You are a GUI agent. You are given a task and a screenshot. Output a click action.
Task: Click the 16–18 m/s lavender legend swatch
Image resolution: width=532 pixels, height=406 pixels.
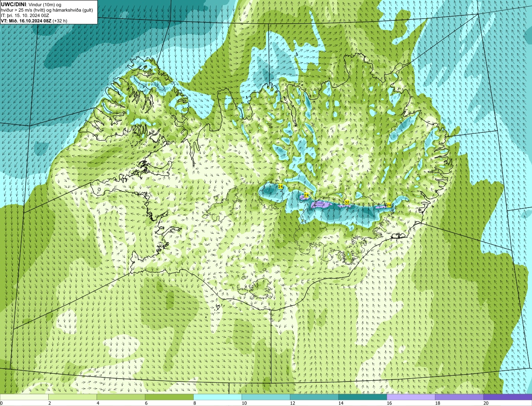point(411,397)
